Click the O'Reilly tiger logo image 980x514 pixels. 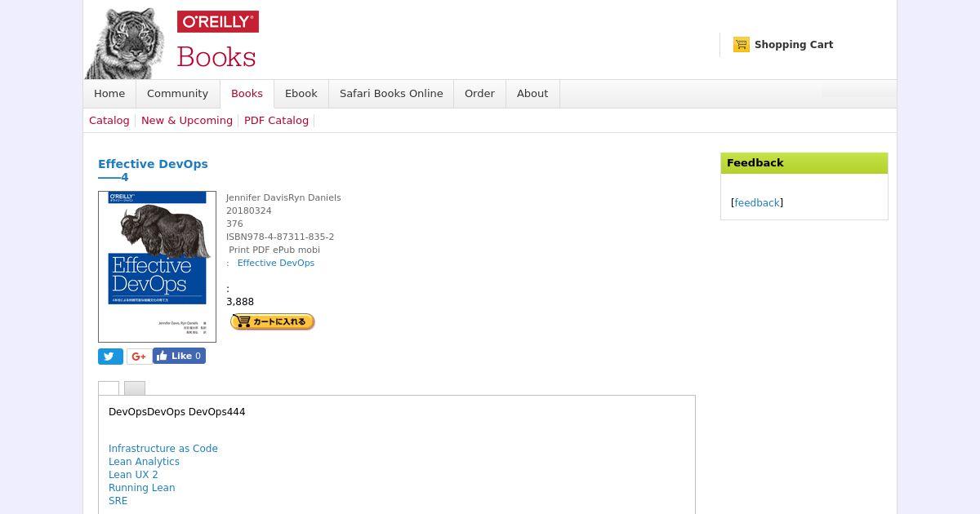tap(124, 42)
